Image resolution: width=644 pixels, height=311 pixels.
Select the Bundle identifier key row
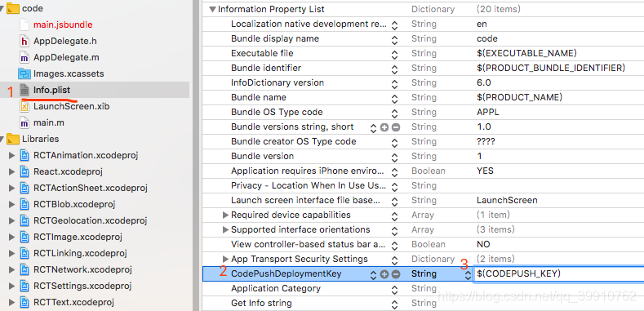tap(266, 68)
